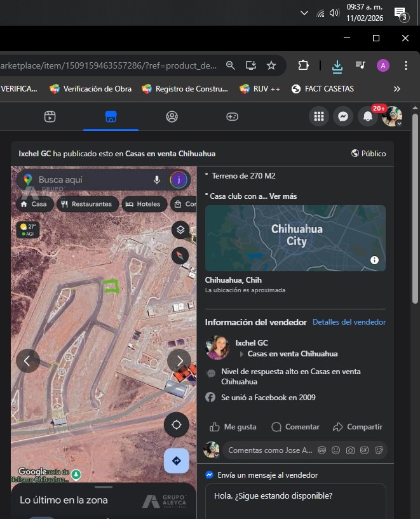This screenshot has width=420, height=519.
Task: Click Comentar button
Action: pos(295,427)
